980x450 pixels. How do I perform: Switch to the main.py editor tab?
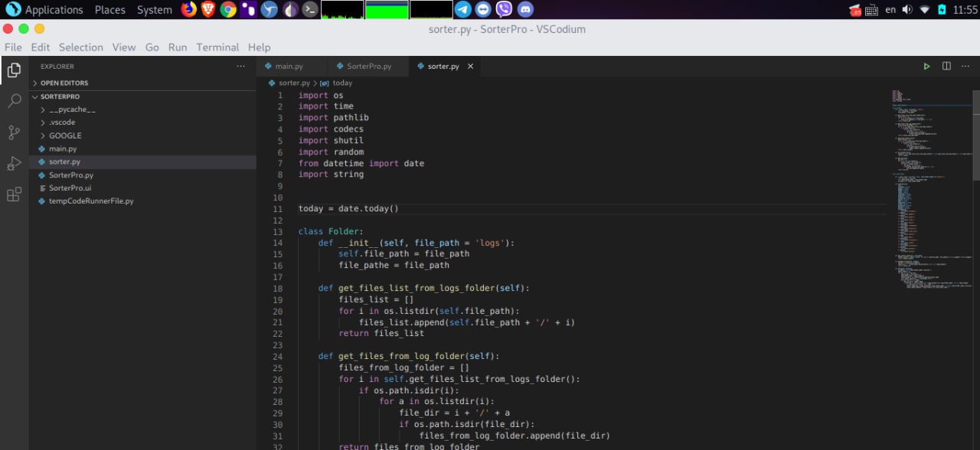tap(289, 67)
